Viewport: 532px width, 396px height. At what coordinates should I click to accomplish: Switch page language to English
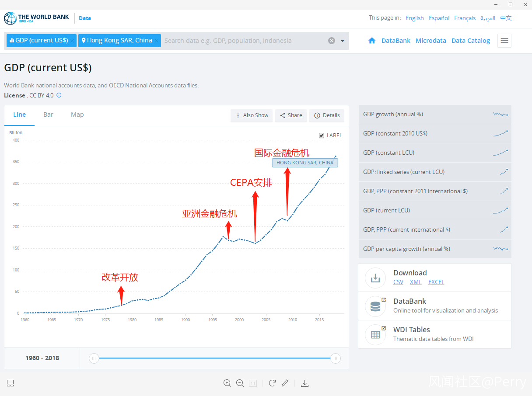point(415,18)
